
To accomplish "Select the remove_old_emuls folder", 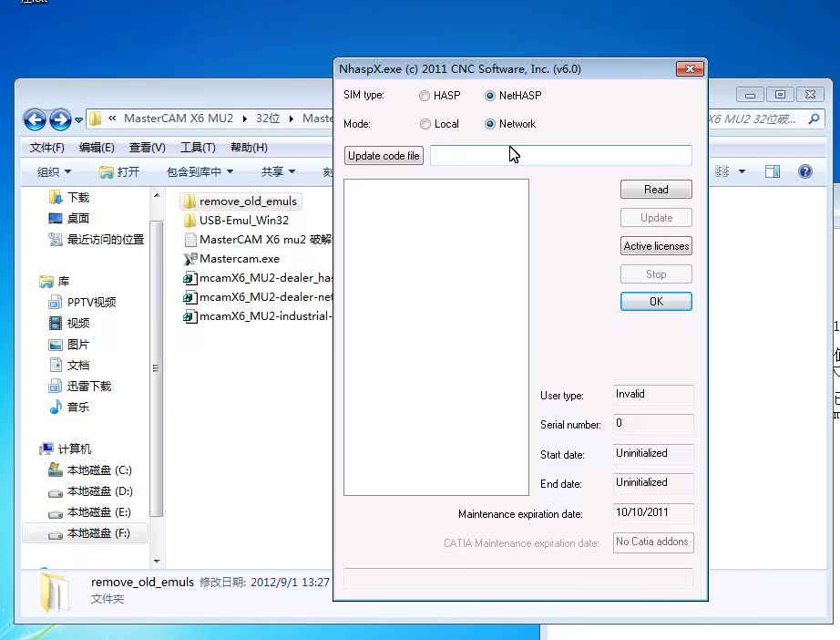I will point(240,201).
